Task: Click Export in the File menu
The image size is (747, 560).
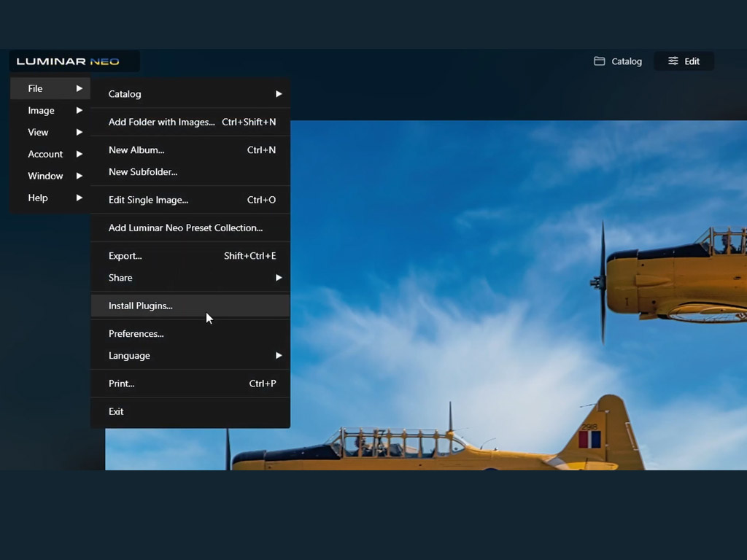Action: pos(125,256)
